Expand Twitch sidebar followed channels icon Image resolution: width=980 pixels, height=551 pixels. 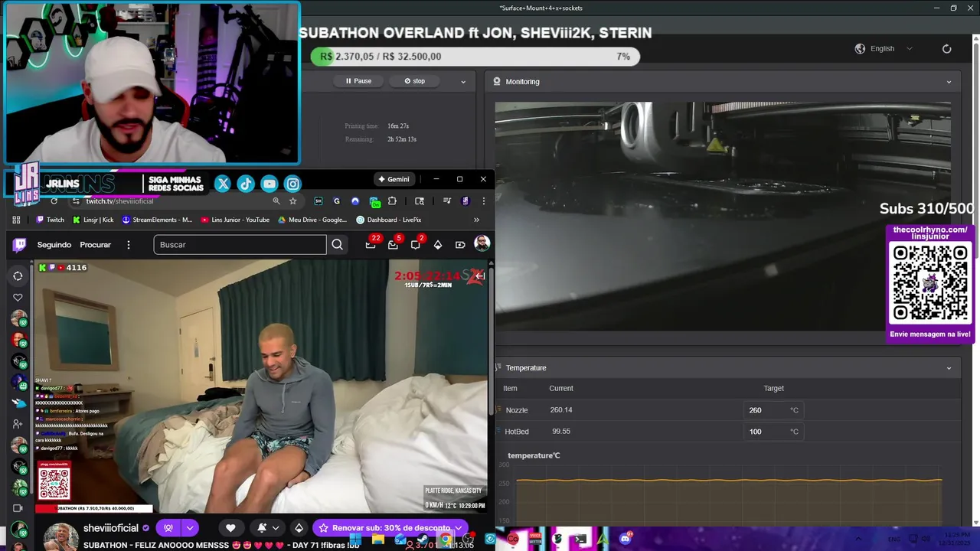coord(18,276)
